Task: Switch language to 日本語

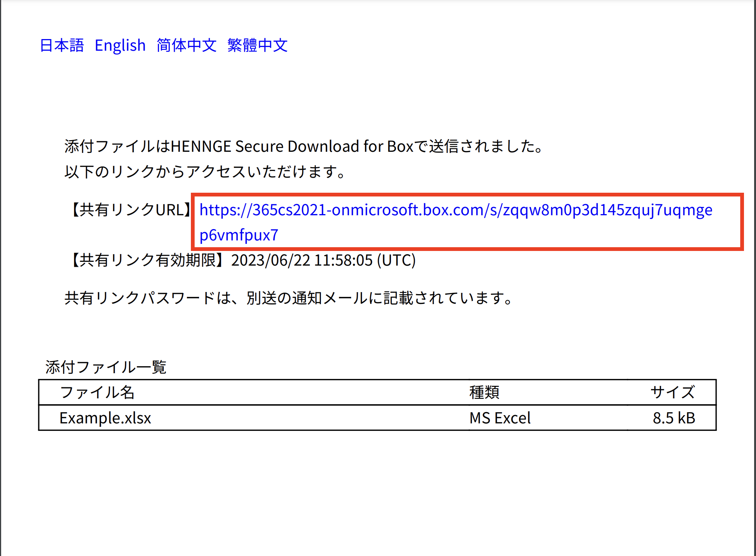Action: [x=62, y=45]
